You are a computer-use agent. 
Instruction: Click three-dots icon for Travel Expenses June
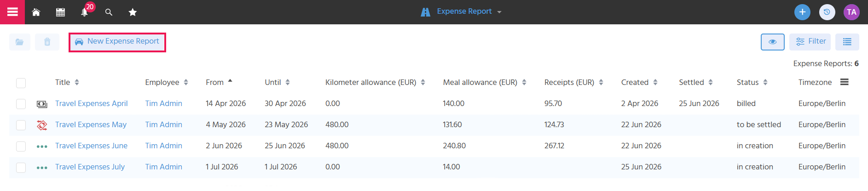click(x=42, y=146)
